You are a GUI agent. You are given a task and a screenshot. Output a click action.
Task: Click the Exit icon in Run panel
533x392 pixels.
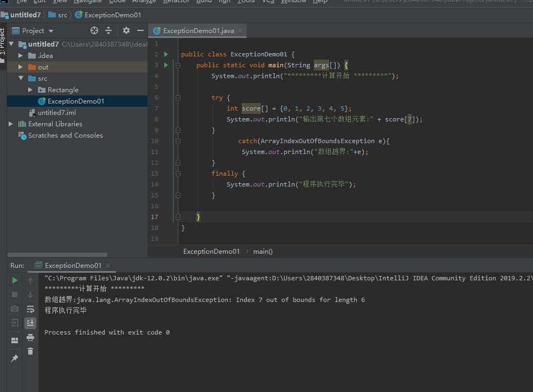pos(15,323)
